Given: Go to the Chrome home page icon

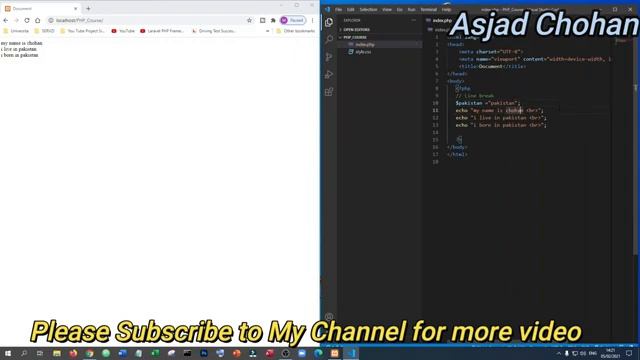Looking at the screenshot, I should [38, 20].
